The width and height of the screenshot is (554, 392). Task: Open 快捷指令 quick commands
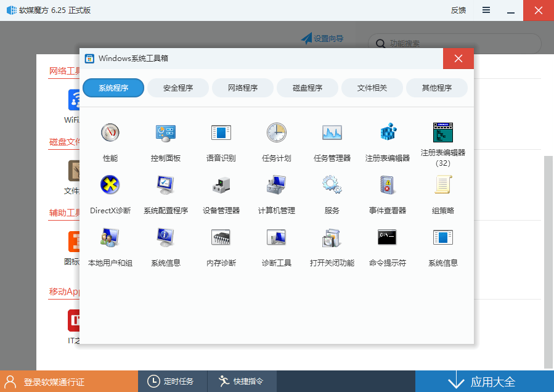pyautogui.click(x=242, y=382)
